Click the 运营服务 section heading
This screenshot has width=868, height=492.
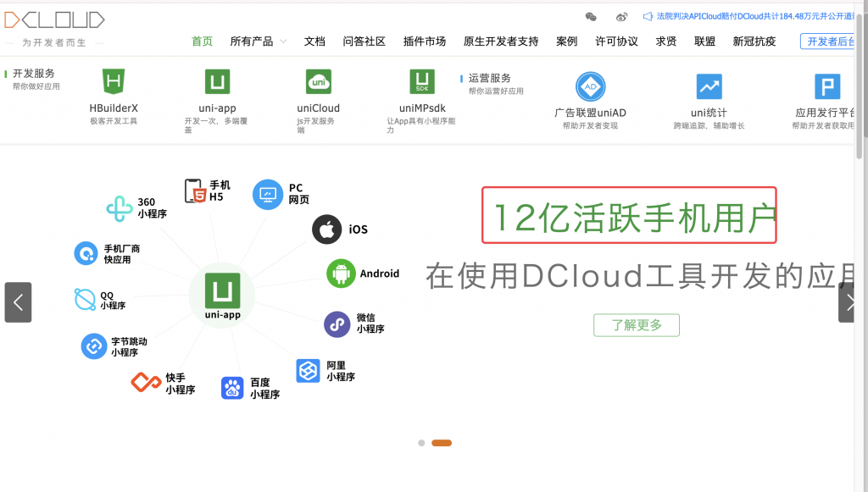coord(489,78)
